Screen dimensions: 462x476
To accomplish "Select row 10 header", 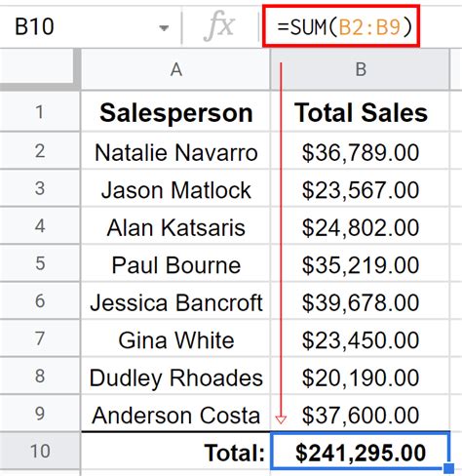I will (40, 451).
